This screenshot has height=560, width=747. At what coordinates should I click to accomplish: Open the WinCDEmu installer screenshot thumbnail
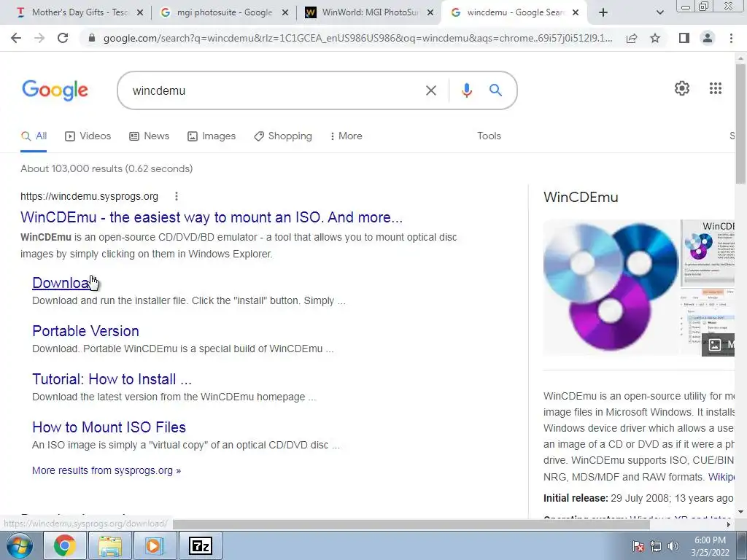(x=708, y=252)
